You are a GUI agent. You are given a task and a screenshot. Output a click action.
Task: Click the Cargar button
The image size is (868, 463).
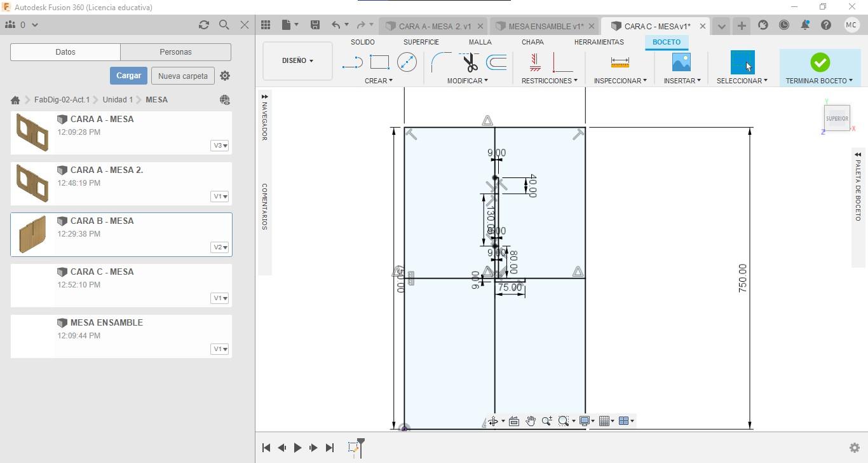click(128, 76)
